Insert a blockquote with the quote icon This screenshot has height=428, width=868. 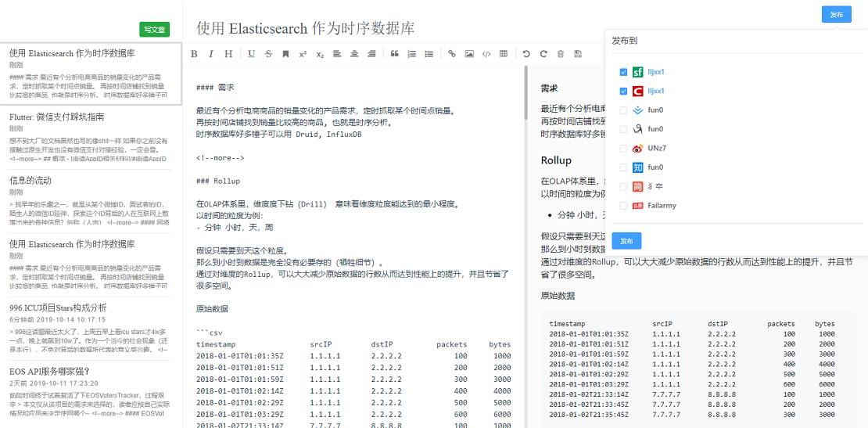(x=394, y=54)
